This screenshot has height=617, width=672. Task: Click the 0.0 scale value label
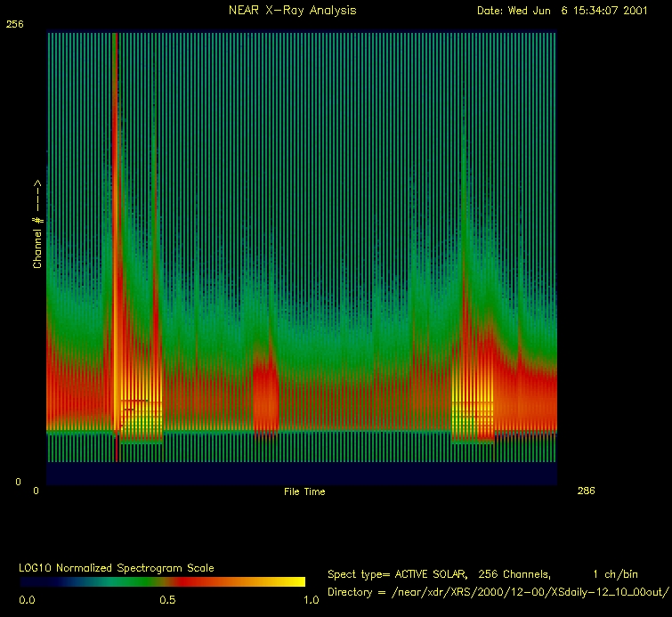click(x=27, y=600)
